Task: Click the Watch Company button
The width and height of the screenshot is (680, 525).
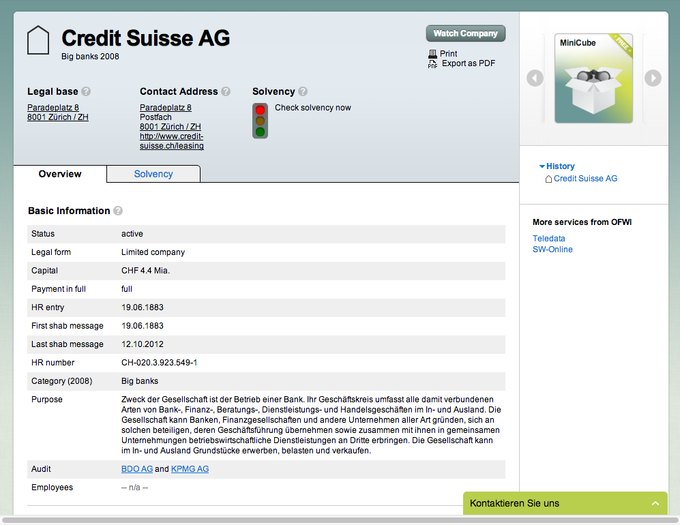Action: 465,33
